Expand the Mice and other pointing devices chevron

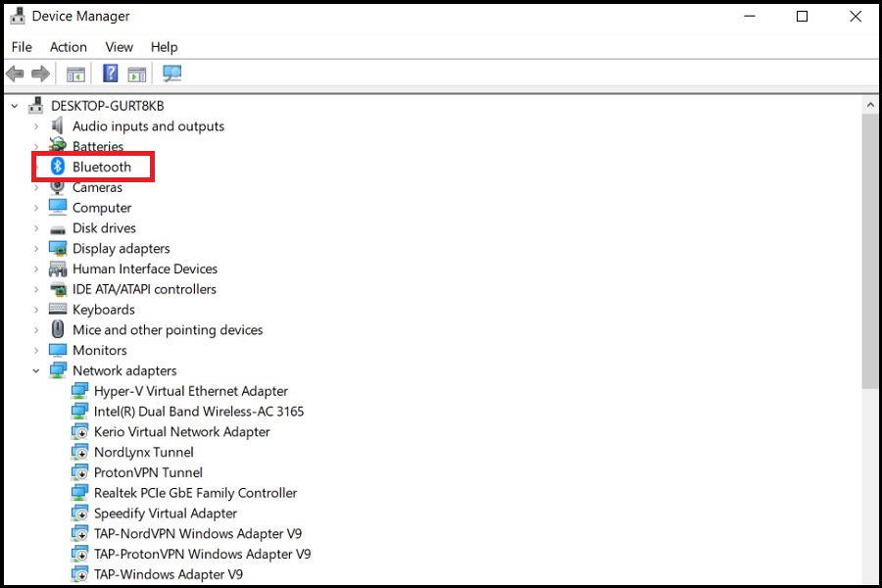pos(36,329)
